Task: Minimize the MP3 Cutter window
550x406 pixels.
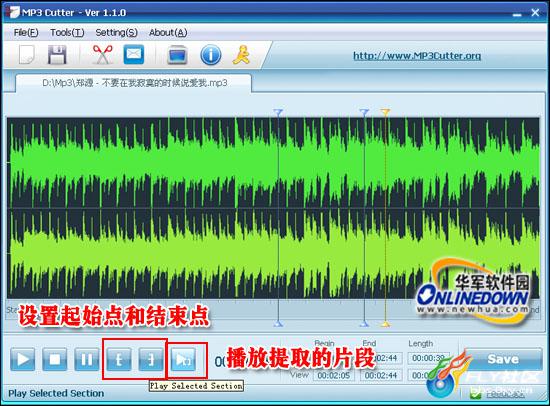Action: 517,14
